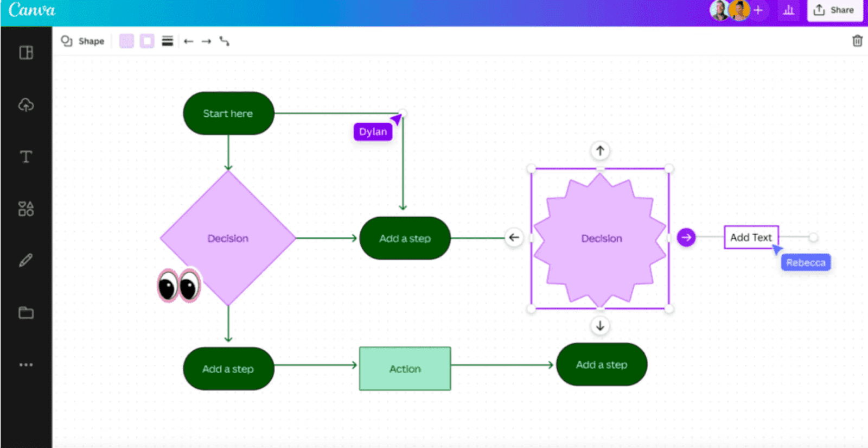Choose the shape border color swatch

click(147, 41)
